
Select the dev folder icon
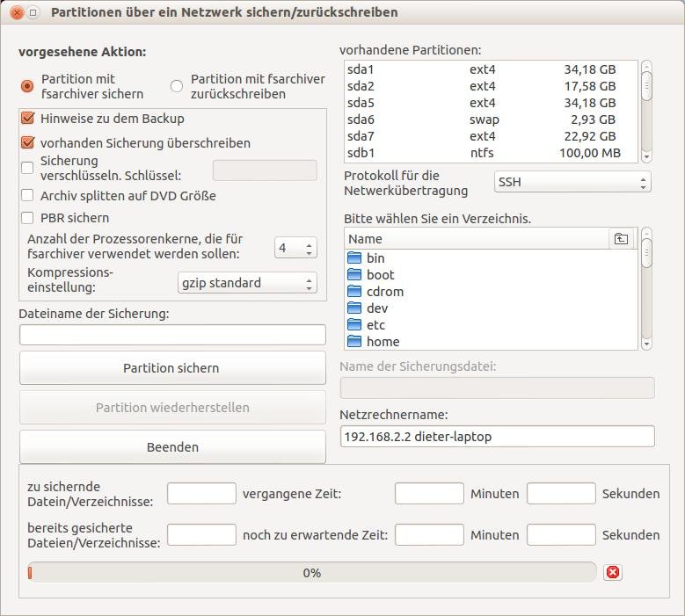pyautogui.click(x=354, y=308)
